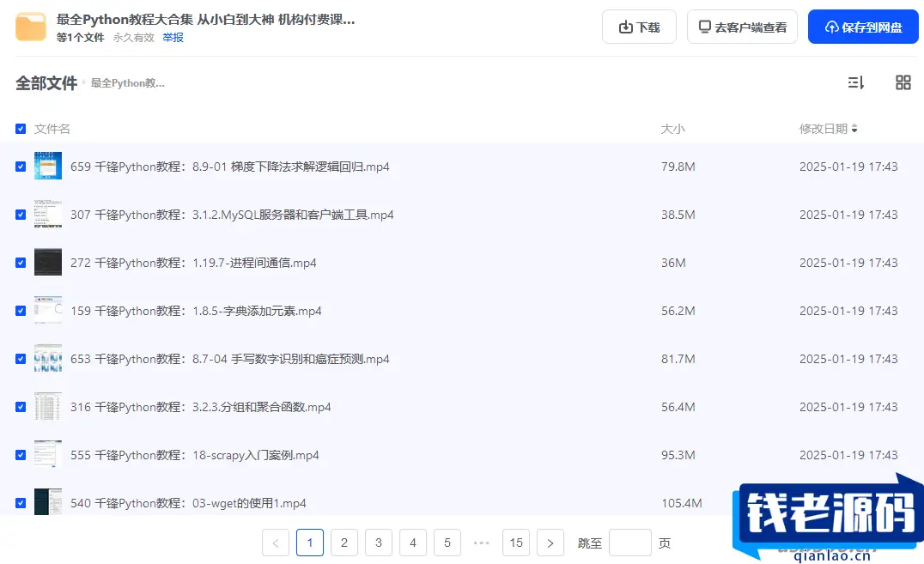924x564 pixels.
Task: Uncheck file 307 MySQL服务器和客户端工具 checkbox
Action: (x=21, y=215)
